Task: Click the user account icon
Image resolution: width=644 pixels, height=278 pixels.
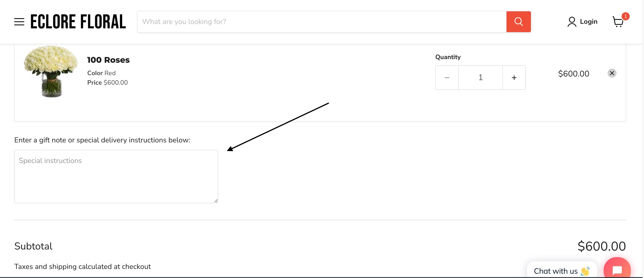Action: click(571, 22)
